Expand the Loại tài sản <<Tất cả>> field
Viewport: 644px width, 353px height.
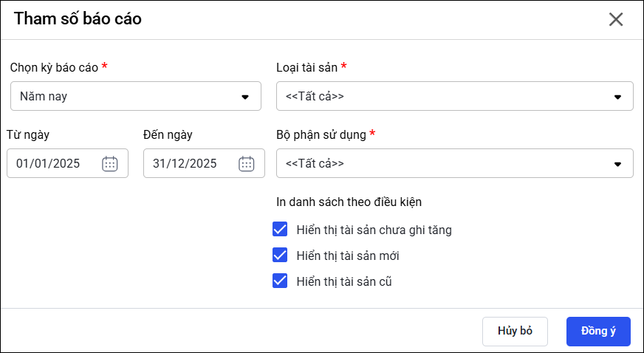click(443, 97)
